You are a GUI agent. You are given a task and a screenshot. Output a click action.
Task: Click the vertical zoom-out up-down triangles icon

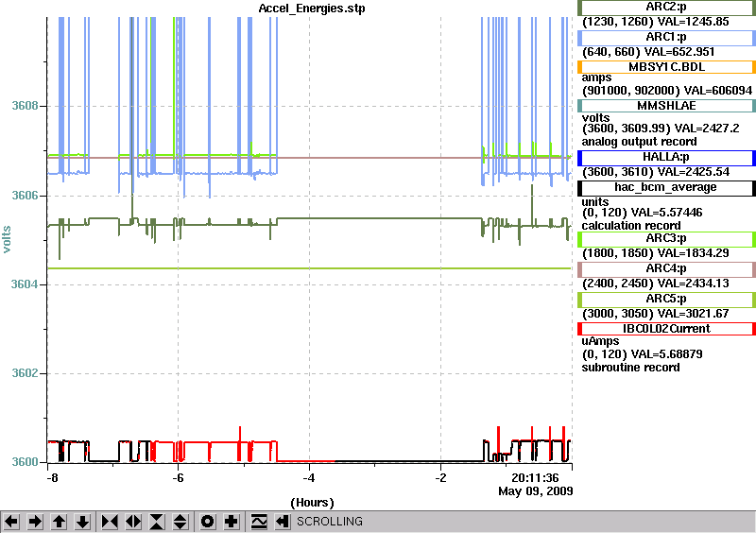[180, 522]
